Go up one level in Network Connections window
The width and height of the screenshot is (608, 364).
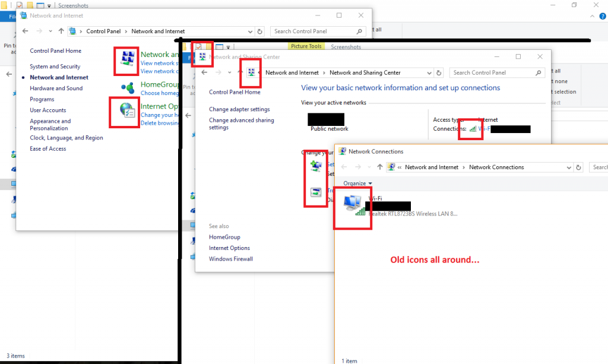[379, 167]
